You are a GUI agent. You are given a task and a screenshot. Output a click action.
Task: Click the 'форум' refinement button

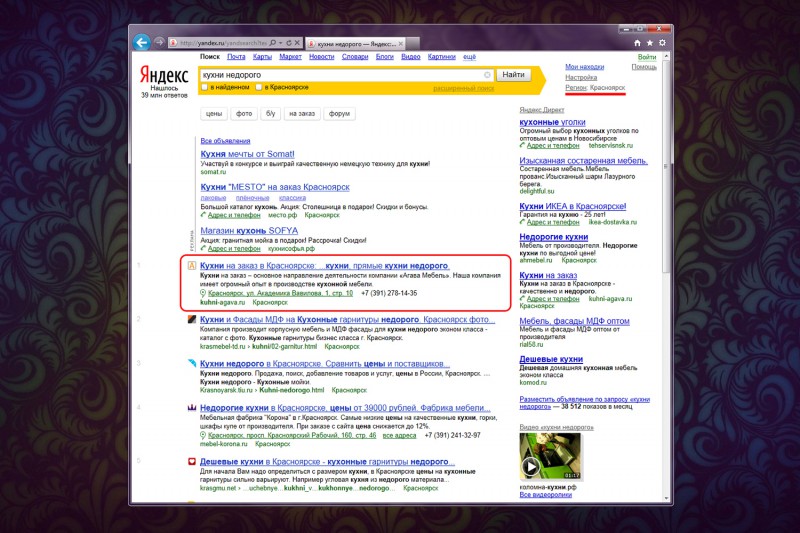click(339, 114)
